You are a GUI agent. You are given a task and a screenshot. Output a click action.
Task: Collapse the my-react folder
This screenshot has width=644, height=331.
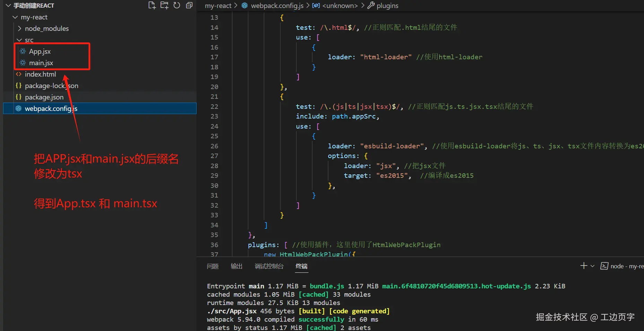click(x=15, y=17)
